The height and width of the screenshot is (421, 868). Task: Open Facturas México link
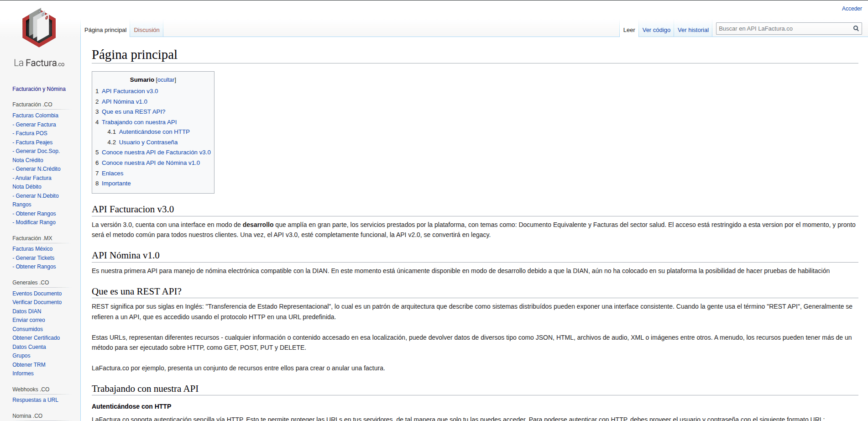coord(32,249)
